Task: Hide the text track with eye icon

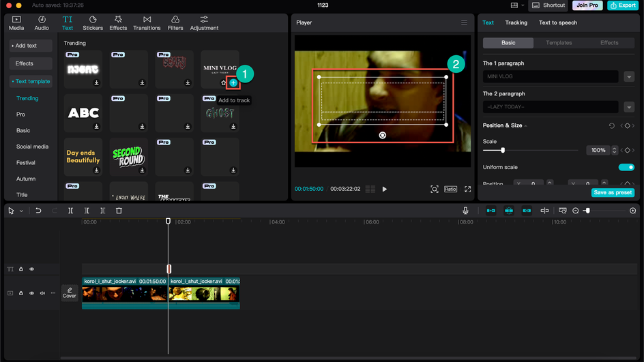Action: 31,269
